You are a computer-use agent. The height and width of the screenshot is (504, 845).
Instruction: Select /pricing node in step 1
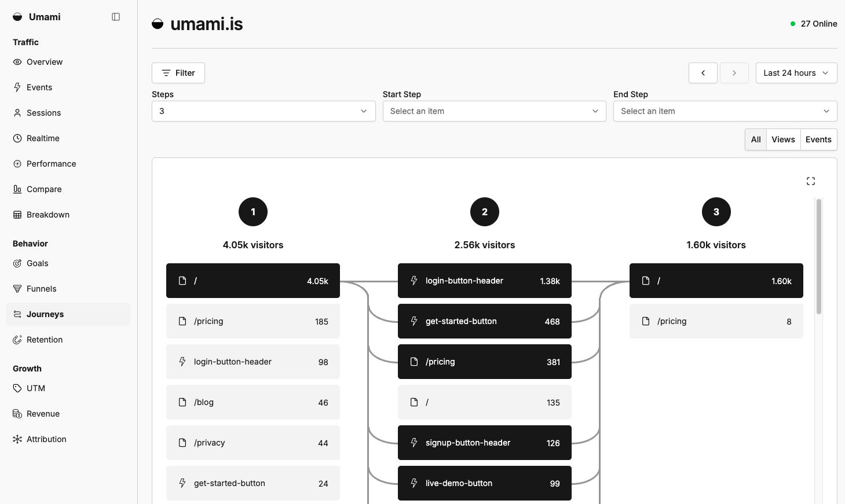point(253,321)
